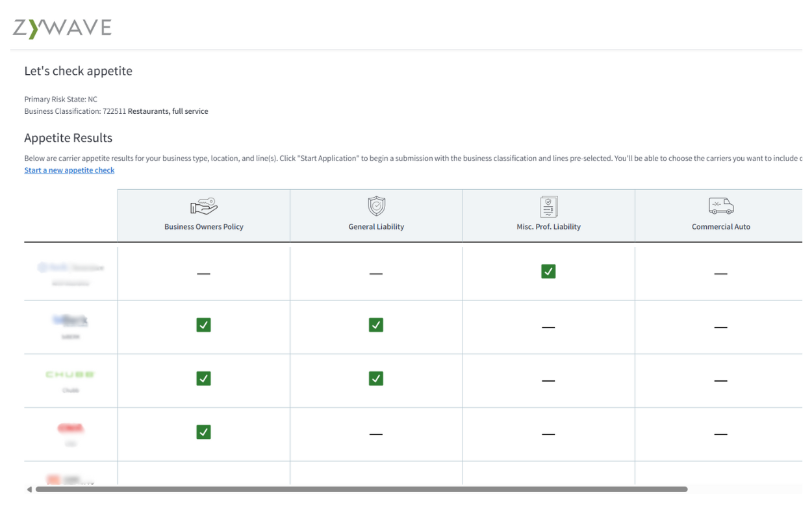Click the horizontal scrollbar thumb

[361, 489]
